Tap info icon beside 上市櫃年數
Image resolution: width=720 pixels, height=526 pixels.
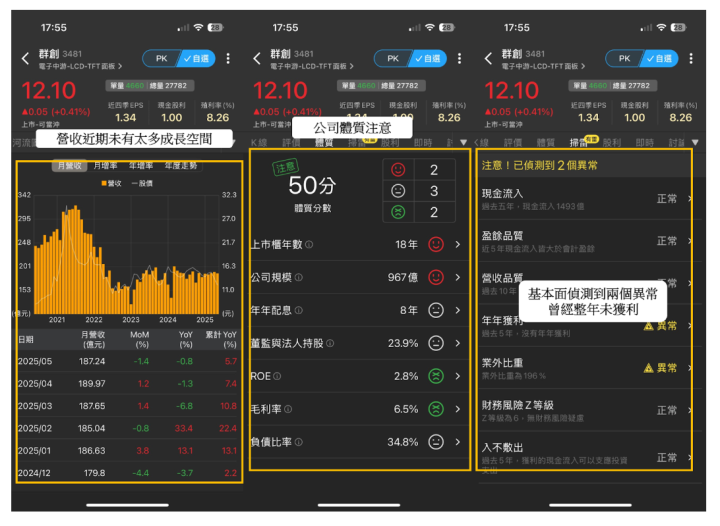[x=309, y=245]
